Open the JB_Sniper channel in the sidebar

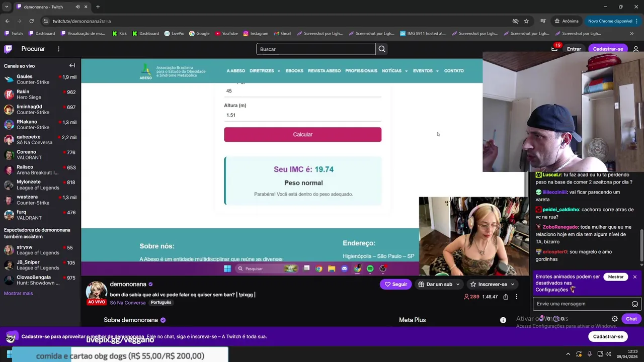point(40,265)
